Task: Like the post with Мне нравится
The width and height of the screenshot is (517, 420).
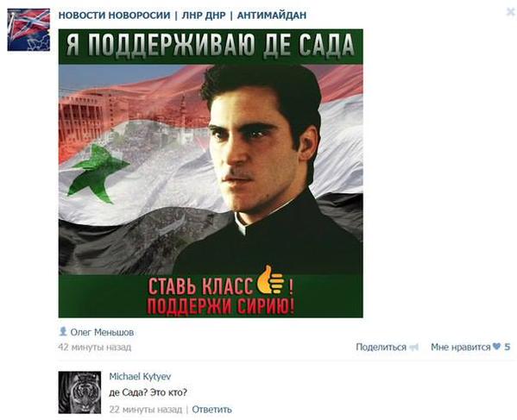Action: [461, 347]
